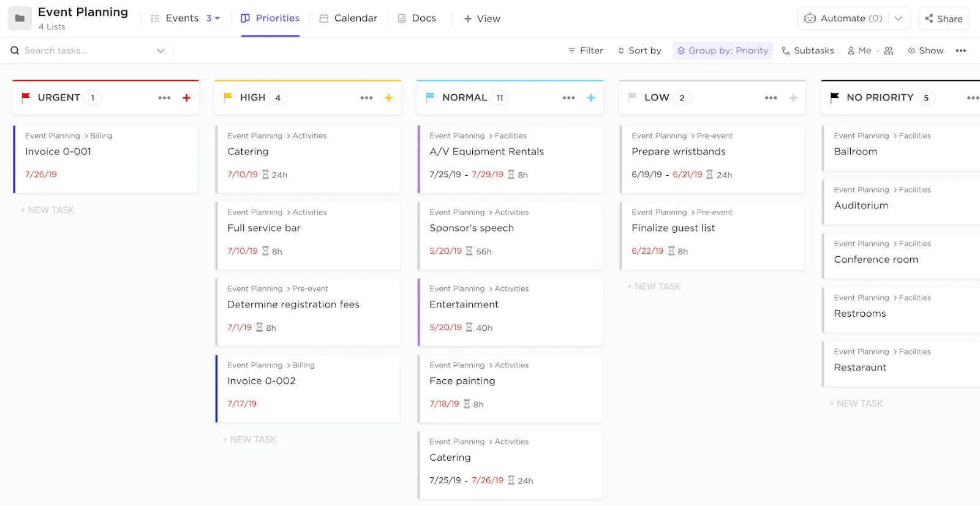
Task: Open the Events view count dropdown
Action: (x=213, y=18)
